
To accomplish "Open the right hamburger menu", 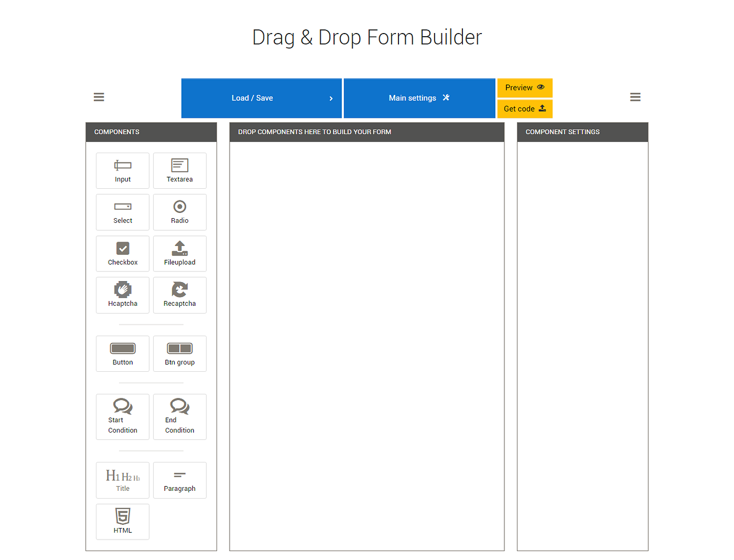I will coord(635,97).
